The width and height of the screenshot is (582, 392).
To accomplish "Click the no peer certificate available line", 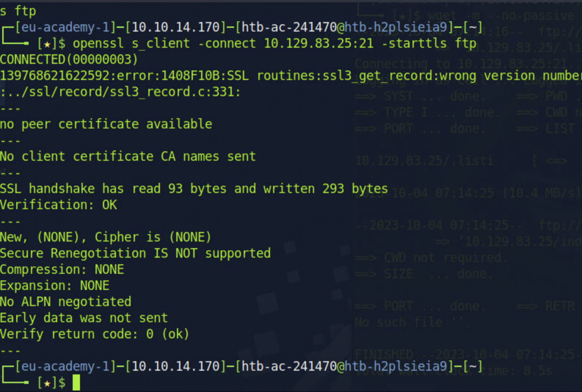I will click(x=106, y=124).
